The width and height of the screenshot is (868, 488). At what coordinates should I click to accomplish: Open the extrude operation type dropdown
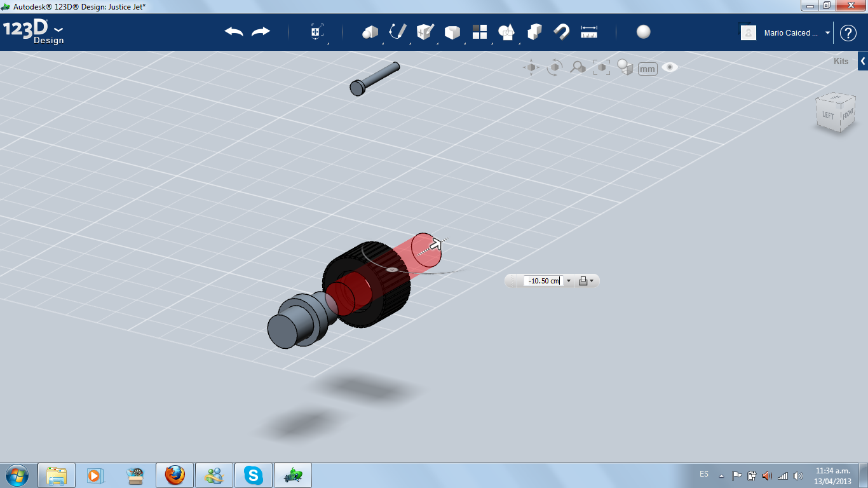point(586,281)
